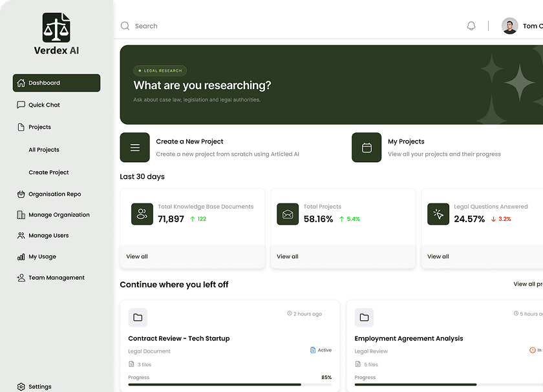543x392 pixels.
Task: Open All Projects submenu item
Action: tap(44, 150)
